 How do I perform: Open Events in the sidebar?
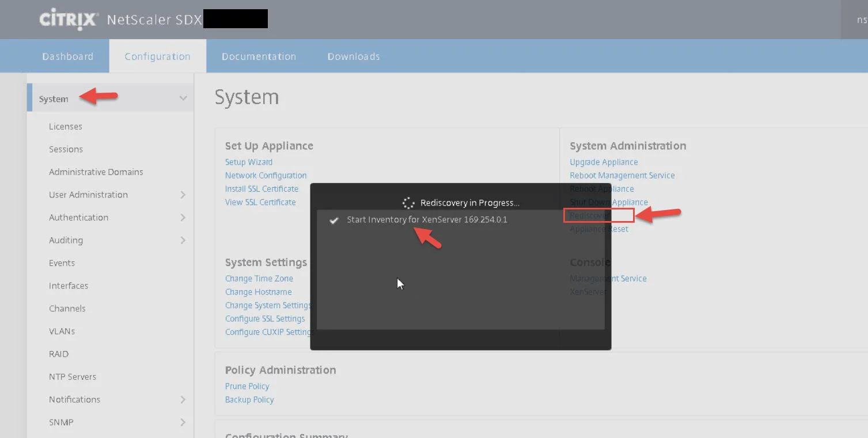tap(62, 263)
